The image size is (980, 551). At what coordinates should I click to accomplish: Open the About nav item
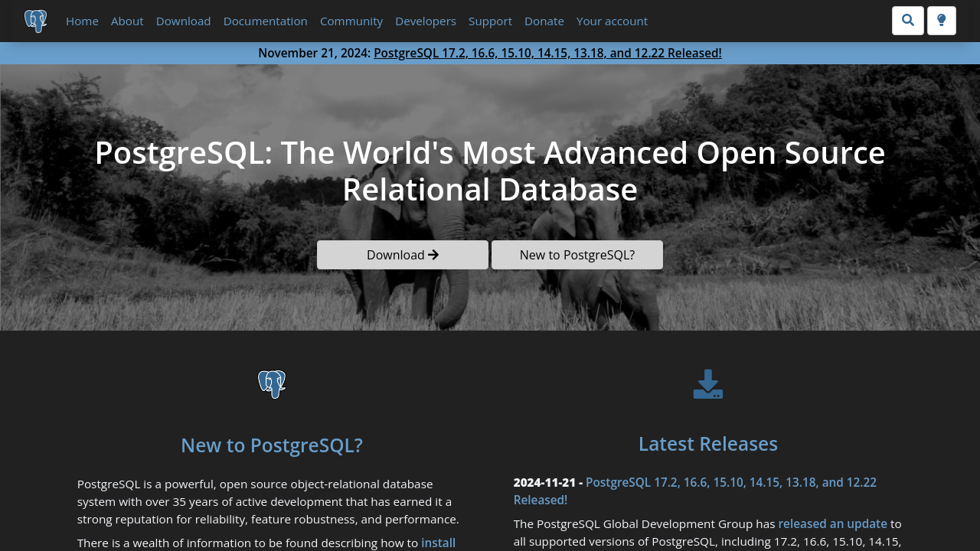coord(127,21)
